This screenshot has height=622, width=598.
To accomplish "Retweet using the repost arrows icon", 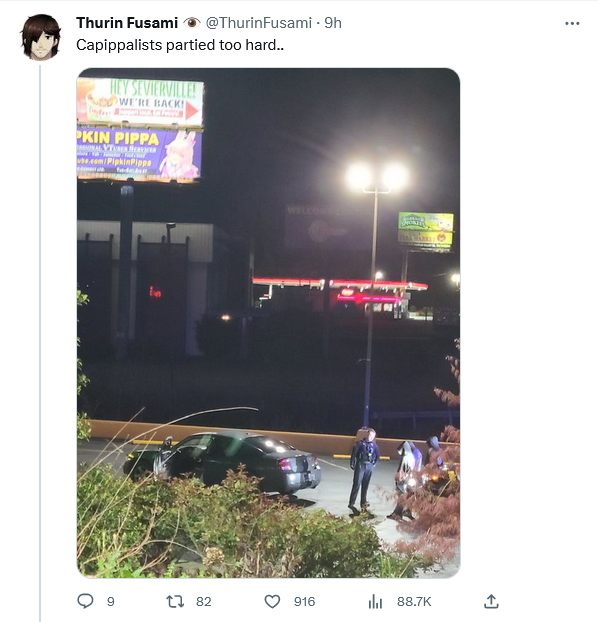I will [175, 601].
